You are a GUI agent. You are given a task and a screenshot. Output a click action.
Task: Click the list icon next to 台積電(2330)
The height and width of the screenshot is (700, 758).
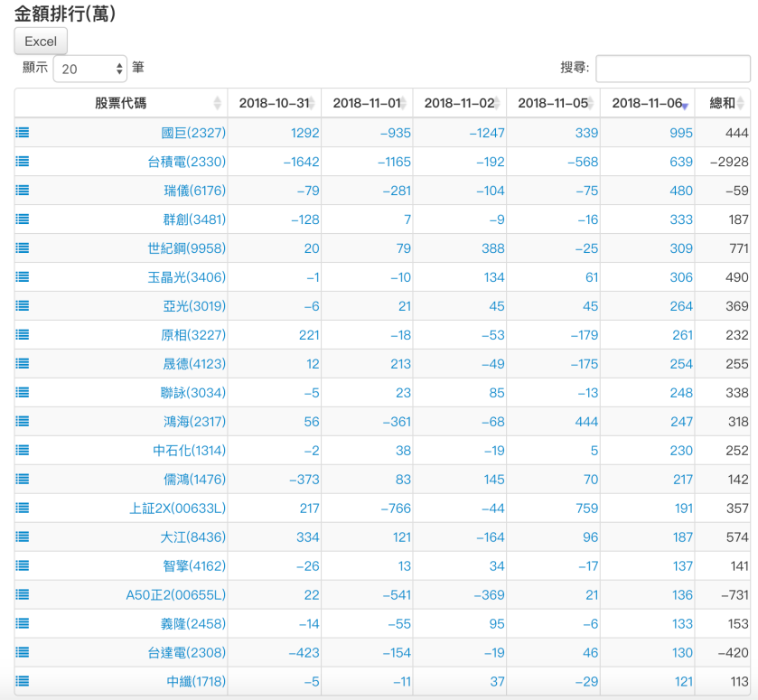click(x=21, y=161)
